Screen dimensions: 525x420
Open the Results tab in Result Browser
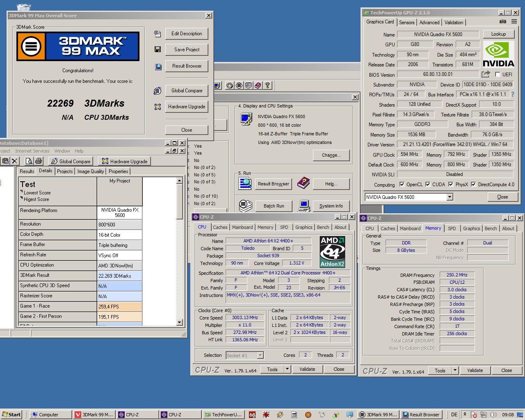point(27,171)
